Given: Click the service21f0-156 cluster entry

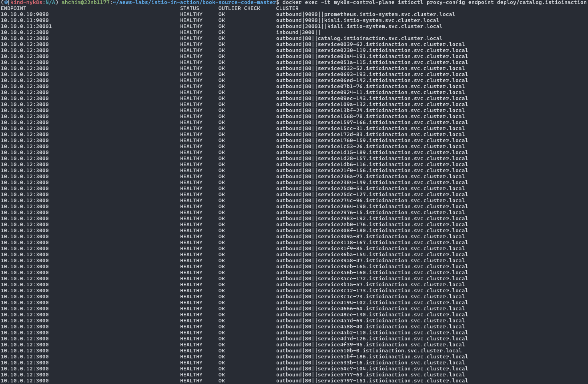Looking at the screenshot, I should click(x=372, y=171).
